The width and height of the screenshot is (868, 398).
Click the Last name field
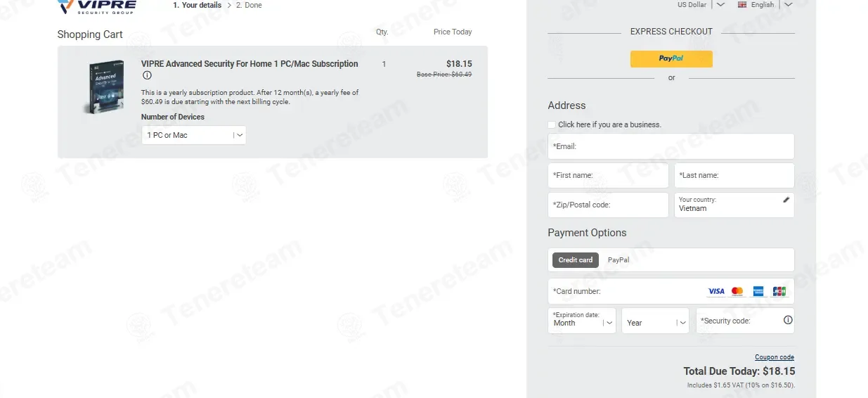pos(734,176)
